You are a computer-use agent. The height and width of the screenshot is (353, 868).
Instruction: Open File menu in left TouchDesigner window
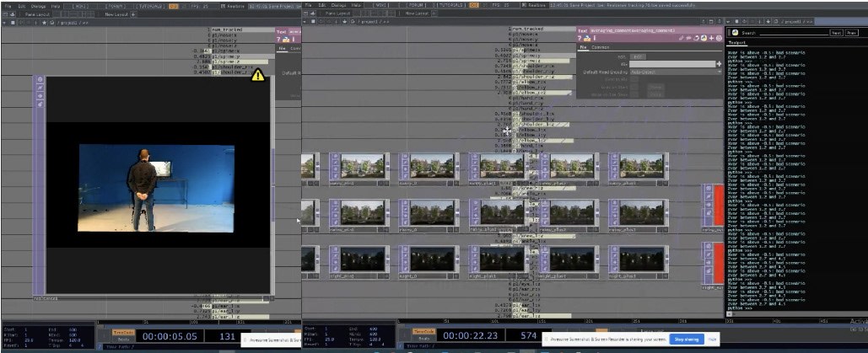click(x=8, y=6)
